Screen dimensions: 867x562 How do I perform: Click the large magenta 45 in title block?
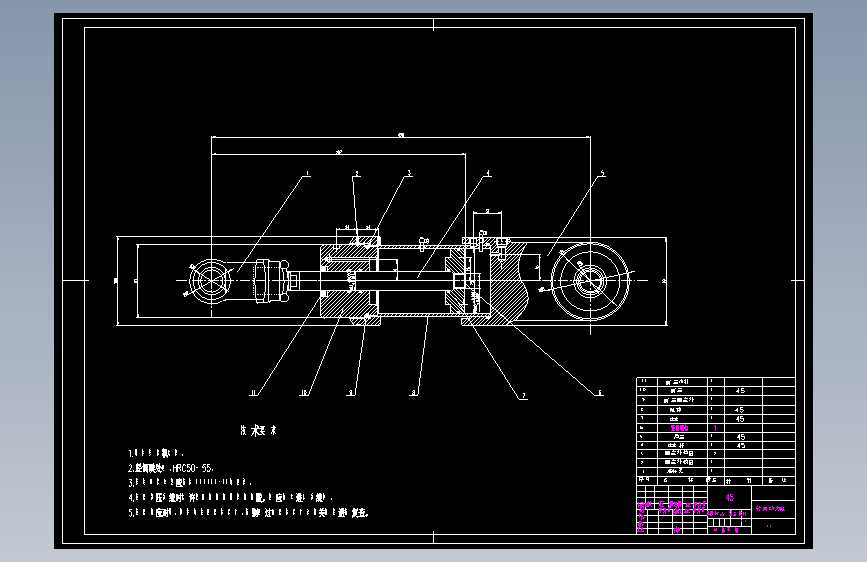click(729, 497)
